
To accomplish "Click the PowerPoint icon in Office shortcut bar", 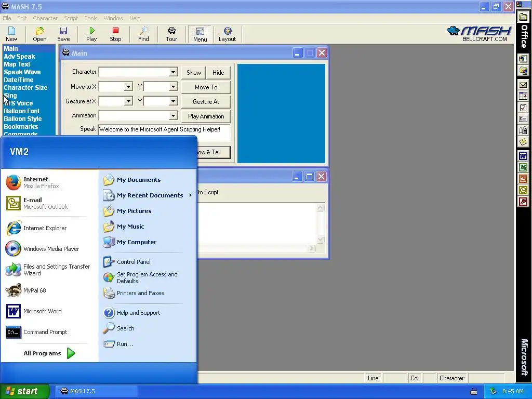I will [x=523, y=179].
